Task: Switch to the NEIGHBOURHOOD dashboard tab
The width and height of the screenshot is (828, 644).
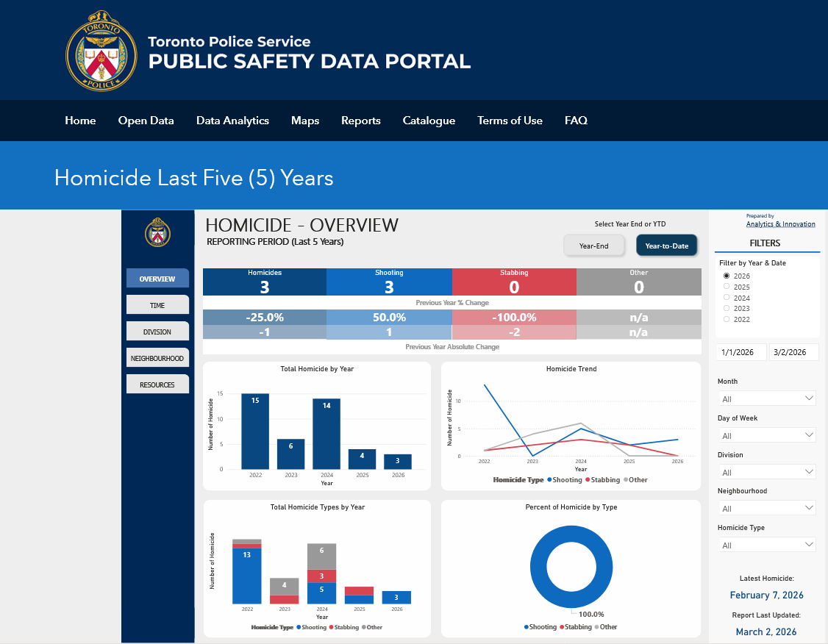Action: (157, 358)
